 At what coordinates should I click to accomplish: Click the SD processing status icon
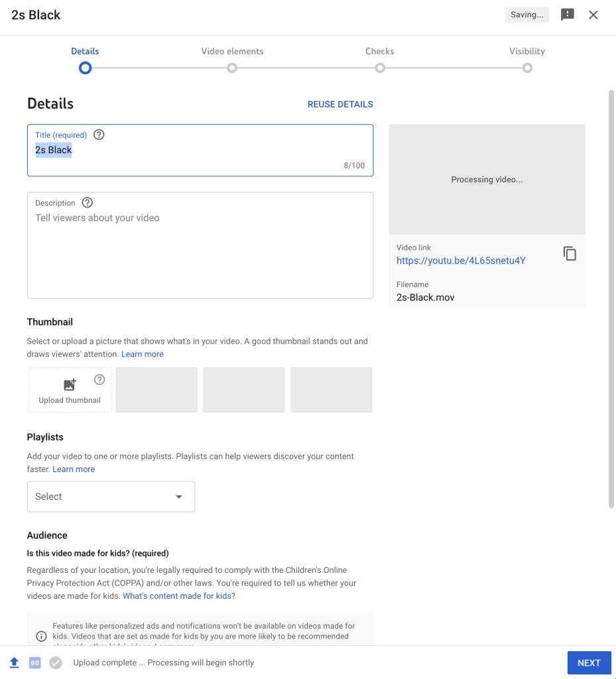pos(35,662)
